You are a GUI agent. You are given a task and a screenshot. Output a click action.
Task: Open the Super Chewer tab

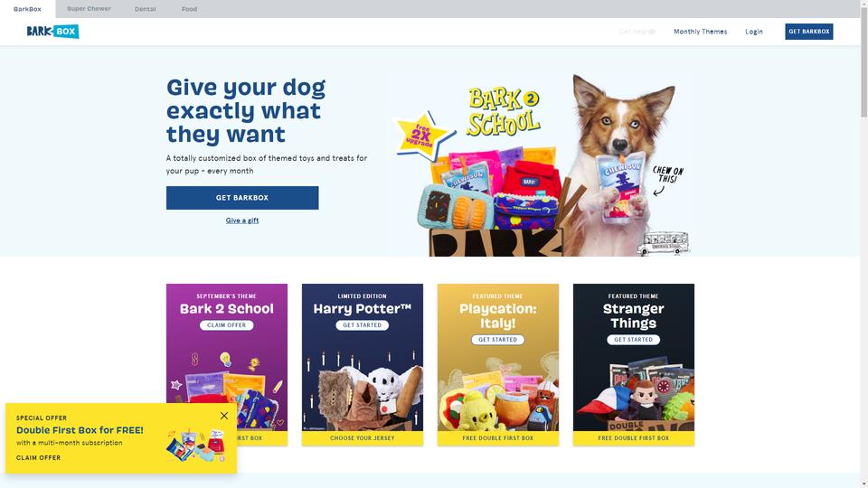tap(90, 9)
